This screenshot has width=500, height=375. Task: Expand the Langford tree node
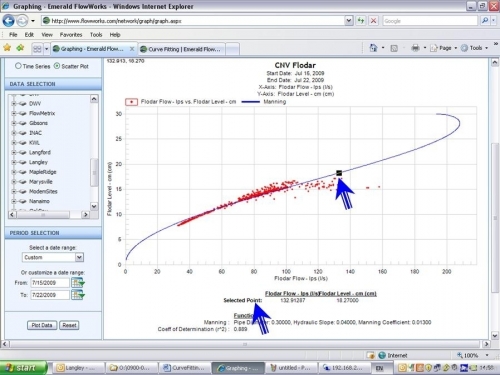(x=14, y=152)
